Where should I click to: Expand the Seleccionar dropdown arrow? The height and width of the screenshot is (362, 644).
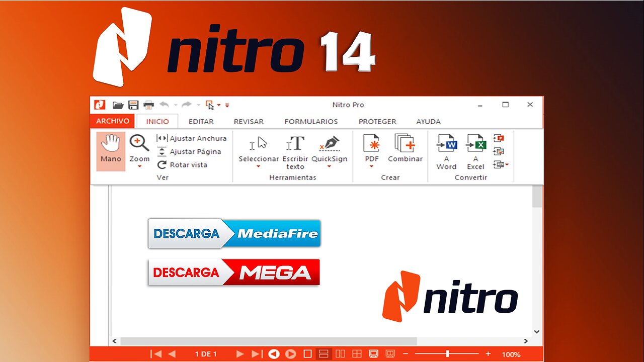[x=259, y=167]
